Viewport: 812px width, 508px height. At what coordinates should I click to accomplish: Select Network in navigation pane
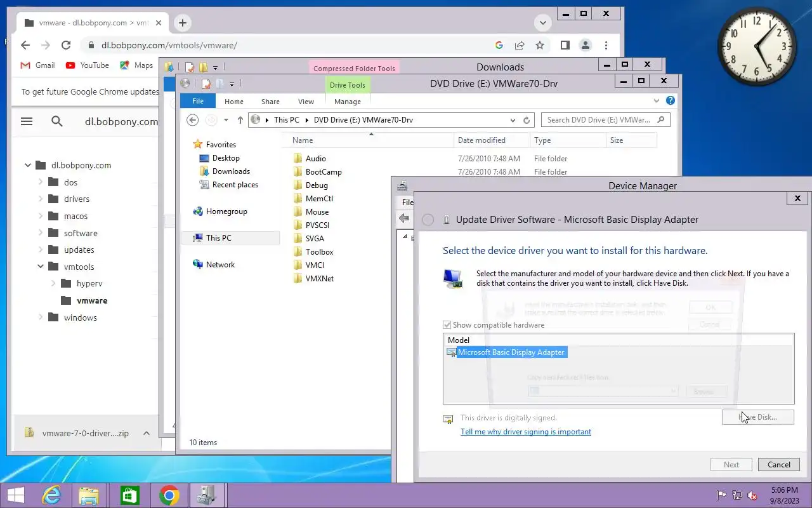click(220, 265)
